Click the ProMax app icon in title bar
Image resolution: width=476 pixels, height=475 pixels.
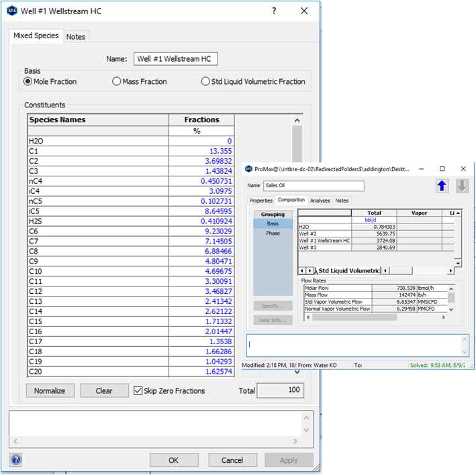248,169
